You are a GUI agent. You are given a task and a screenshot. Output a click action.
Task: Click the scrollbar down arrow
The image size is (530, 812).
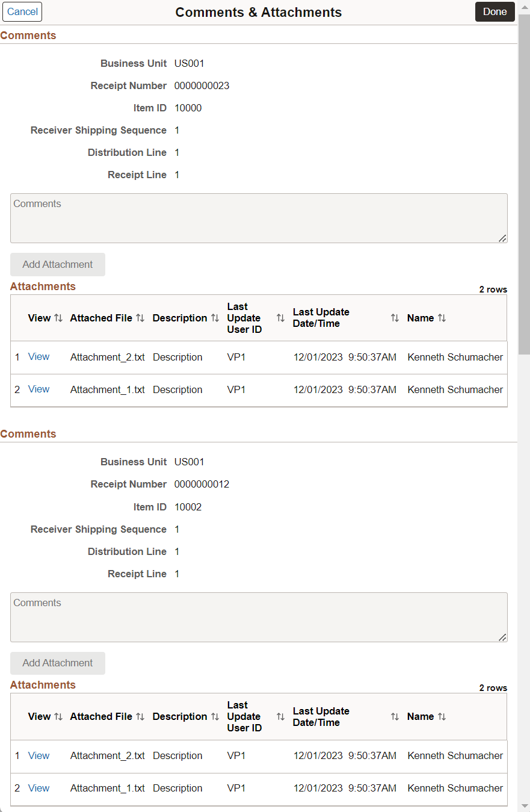[x=524, y=806]
